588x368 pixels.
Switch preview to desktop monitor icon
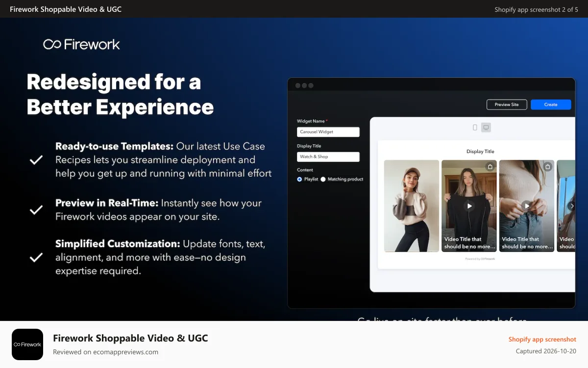tap(486, 128)
